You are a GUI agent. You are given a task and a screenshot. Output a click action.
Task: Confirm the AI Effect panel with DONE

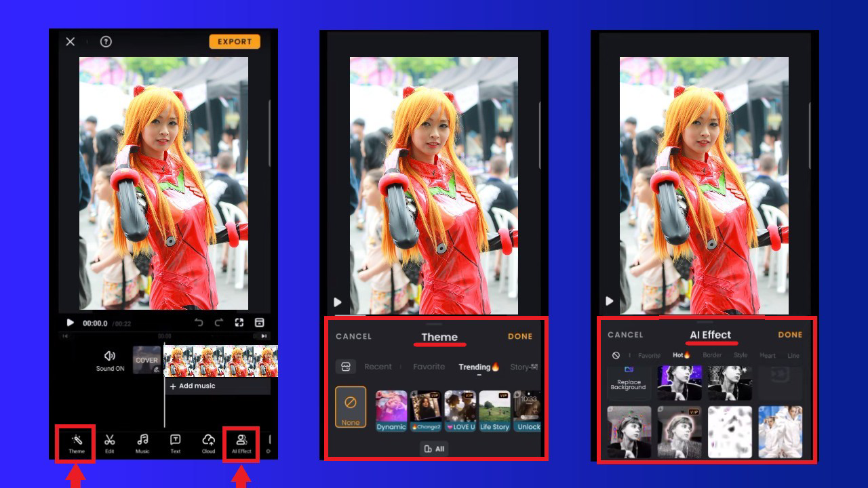[x=790, y=335]
